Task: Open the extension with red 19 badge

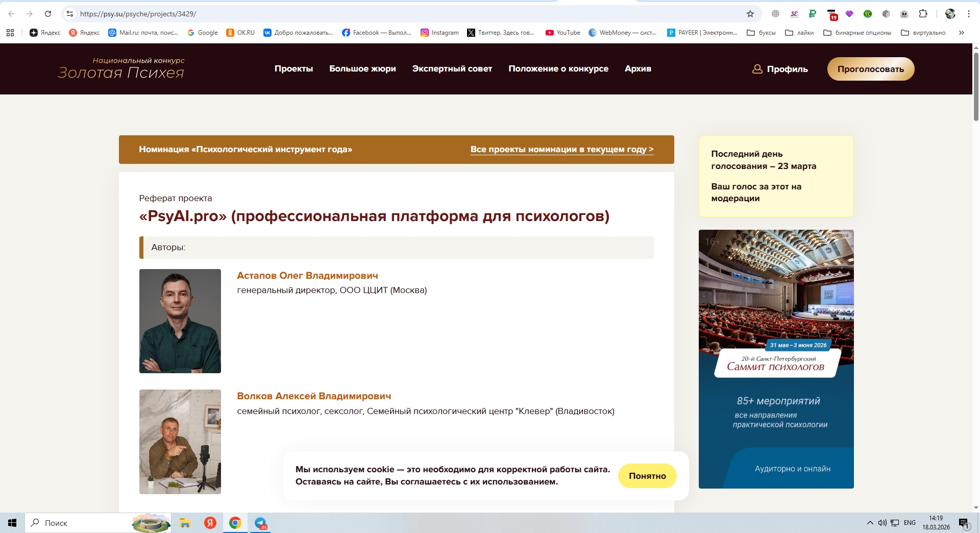Action: (832, 14)
